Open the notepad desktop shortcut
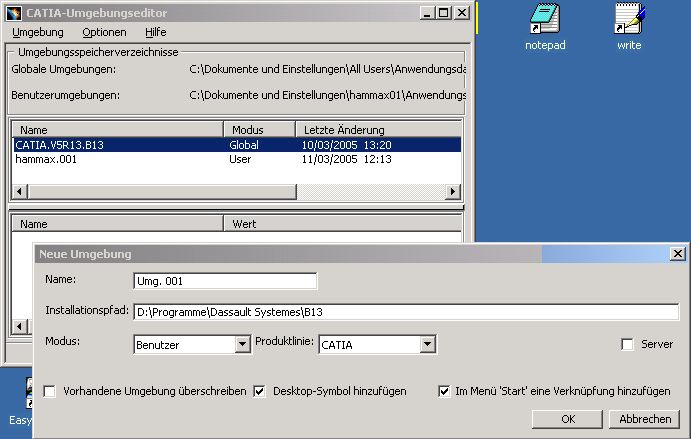 [x=545, y=26]
